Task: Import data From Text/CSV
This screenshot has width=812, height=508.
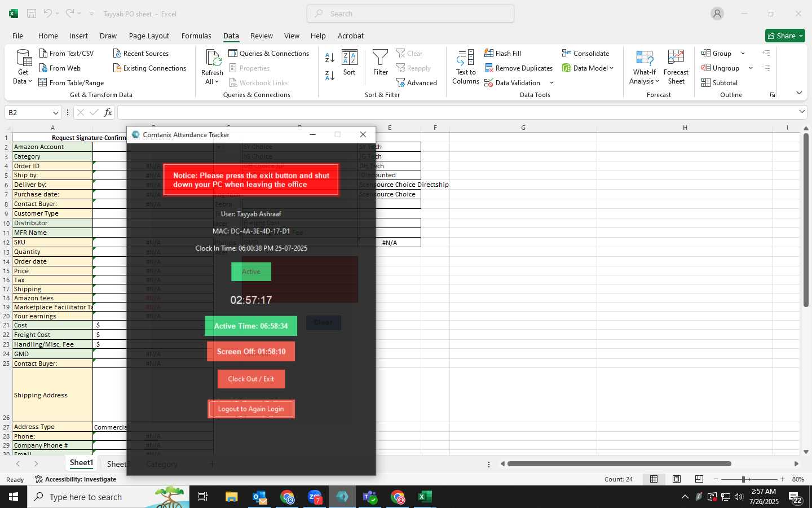Action: 67,53
